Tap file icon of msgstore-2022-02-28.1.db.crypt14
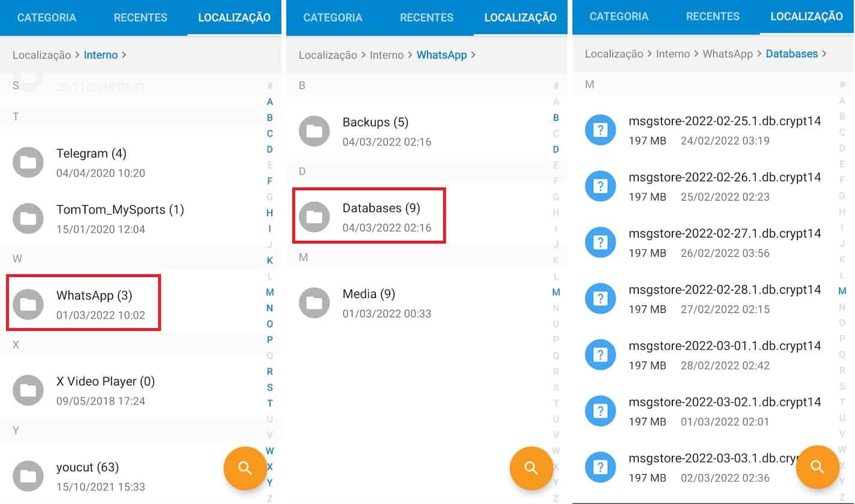Image resolution: width=855 pixels, height=504 pixels. tap(601, 299)
